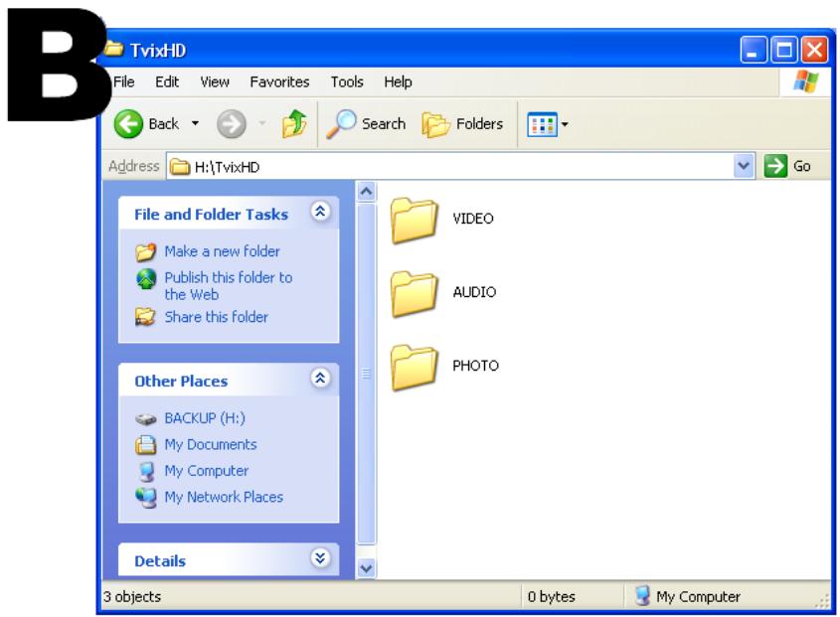Click the task pane scroll up arrow
The image size is (840, 617).
pos(367,191)
